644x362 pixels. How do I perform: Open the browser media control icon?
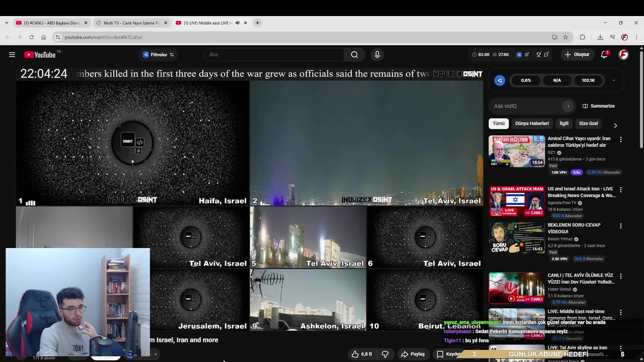tap(612, 37)
